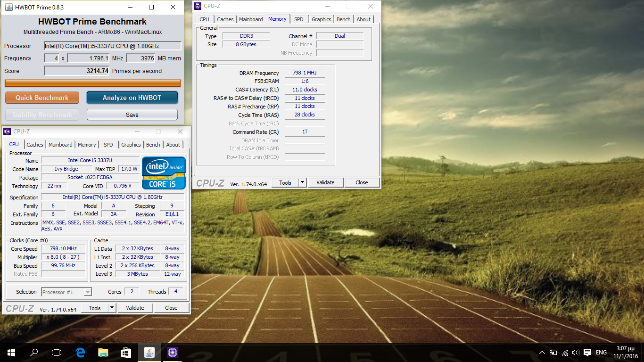Open About tab in CPU window
The image size is (644, 362).
173,145
